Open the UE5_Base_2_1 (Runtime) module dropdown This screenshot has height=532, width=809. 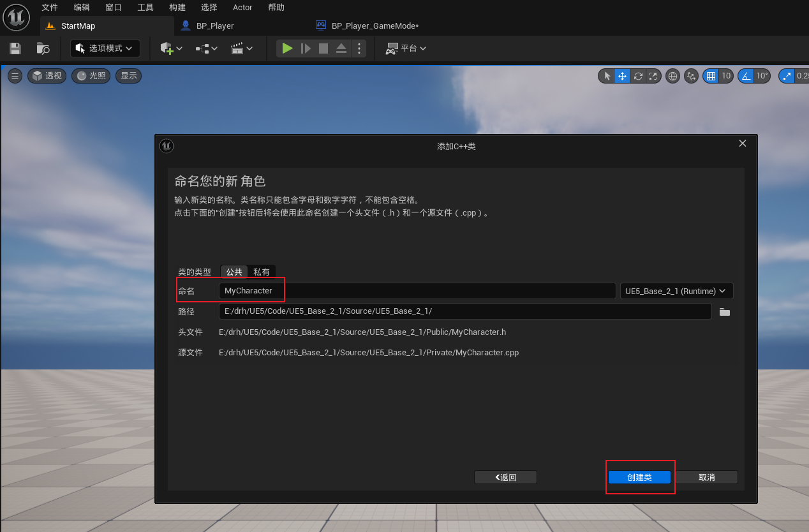tap(676, 290)
